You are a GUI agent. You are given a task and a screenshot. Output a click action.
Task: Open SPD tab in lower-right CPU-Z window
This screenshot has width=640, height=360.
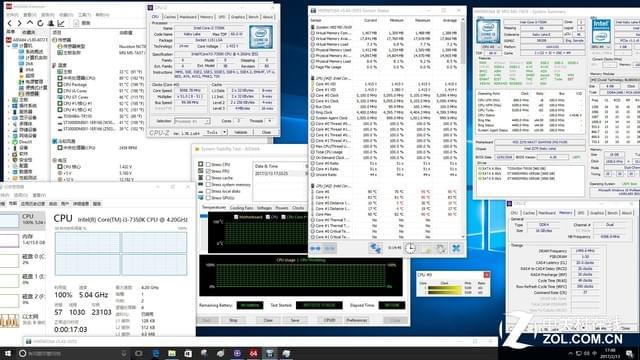580,213
